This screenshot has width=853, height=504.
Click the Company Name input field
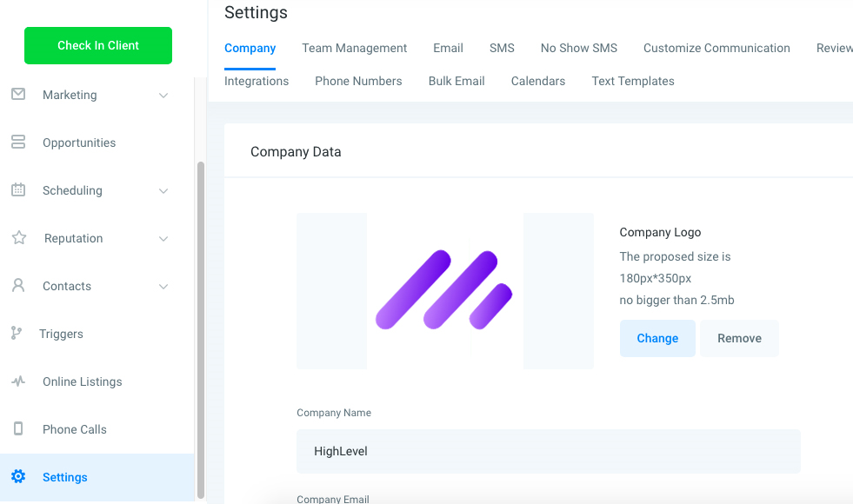click(x=549, y=451)
